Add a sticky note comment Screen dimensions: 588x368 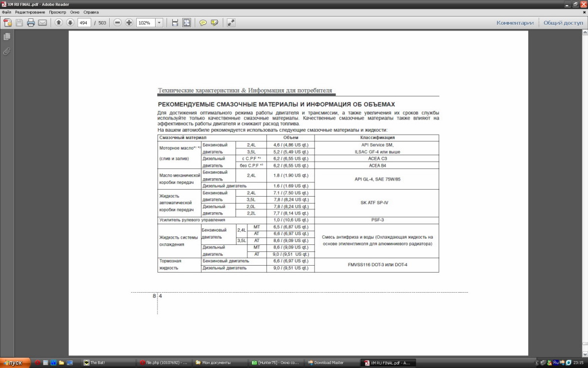(203, 22)
